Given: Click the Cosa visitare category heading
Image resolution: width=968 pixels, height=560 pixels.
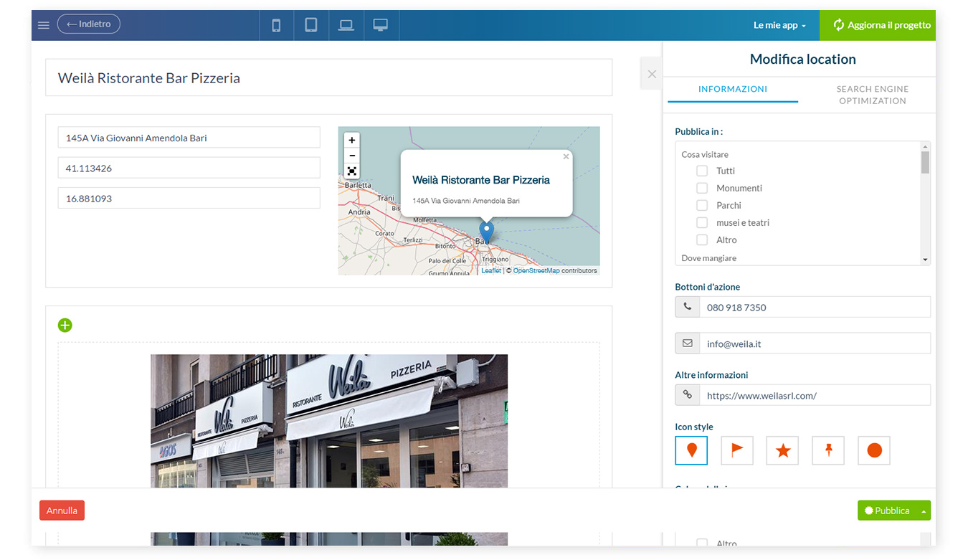Looking at the screenshot, I should tap(705, 154).
